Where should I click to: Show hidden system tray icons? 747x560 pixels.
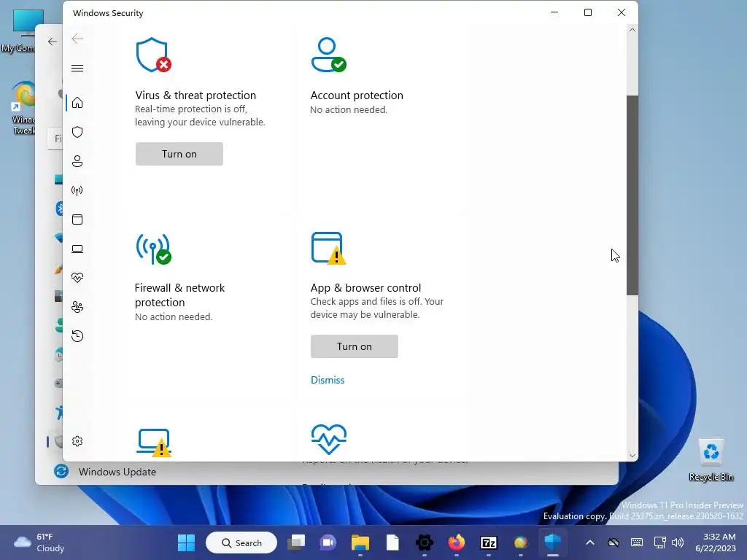tap(589, 542)
